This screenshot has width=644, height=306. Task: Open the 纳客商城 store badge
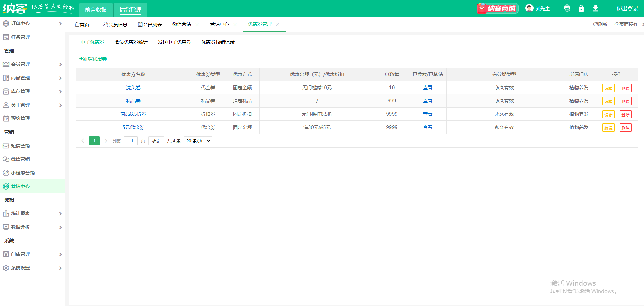tap(497, 8)
